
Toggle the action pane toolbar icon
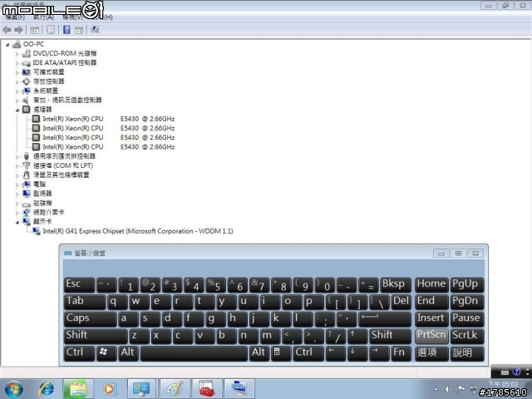click(x=79, y=30)
